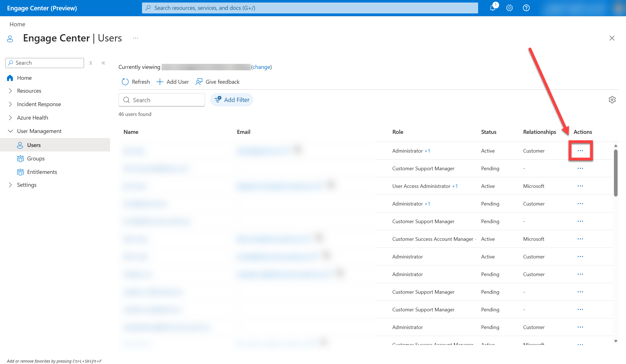Click the Relationships column header

coord(539,132)
